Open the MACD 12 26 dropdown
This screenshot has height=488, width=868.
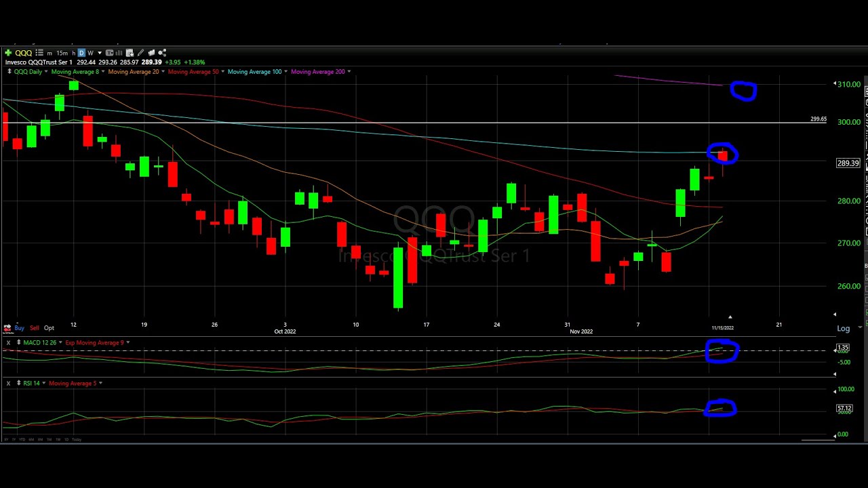pyautogui.click(x=60, y=343)
